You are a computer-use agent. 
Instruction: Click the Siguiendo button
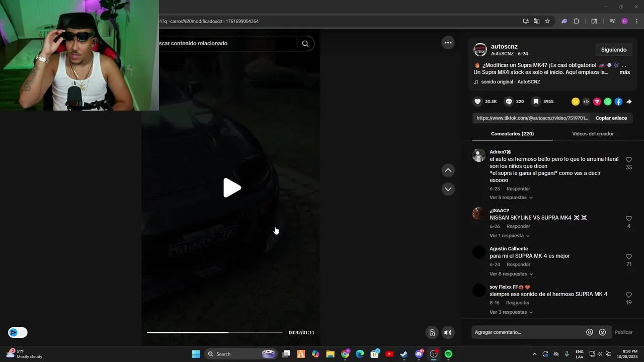(614, 50)
